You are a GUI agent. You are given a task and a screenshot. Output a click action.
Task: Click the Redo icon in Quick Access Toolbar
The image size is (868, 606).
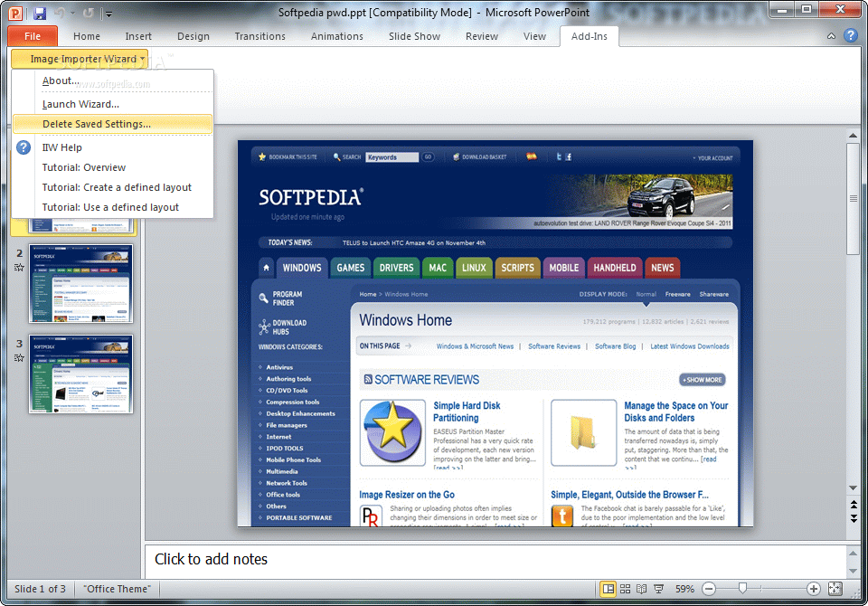click(88, 14)
